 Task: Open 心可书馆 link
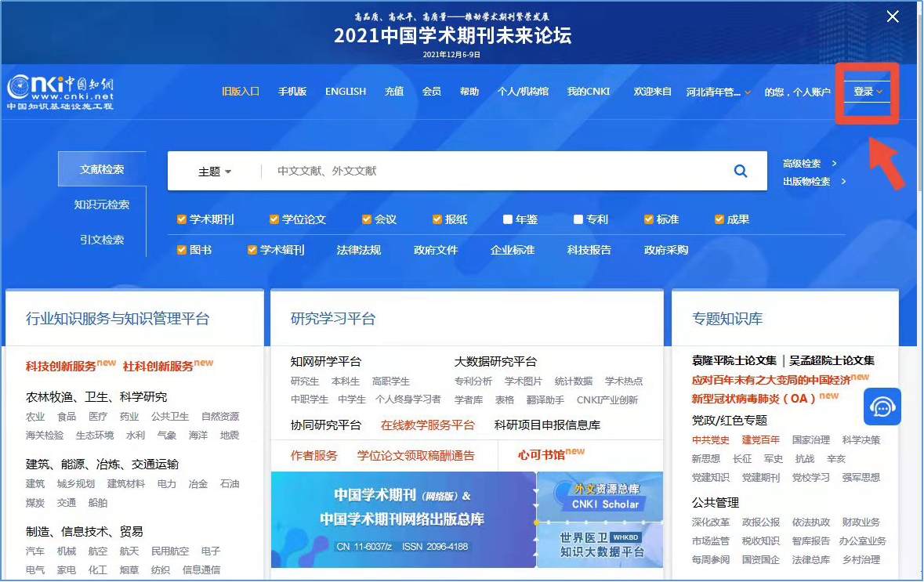(542, 455)
